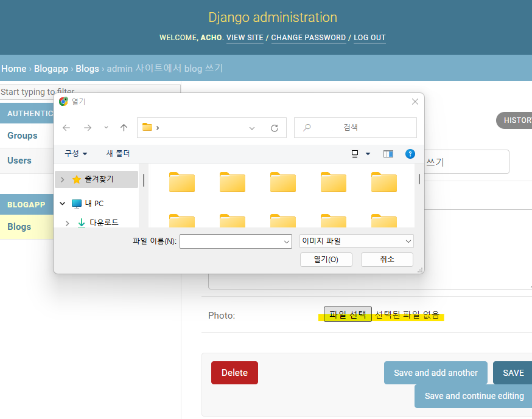Change the view layout icon
Image resolution: width=532 pixels, height=419 pixels.
tap(355, 154)
